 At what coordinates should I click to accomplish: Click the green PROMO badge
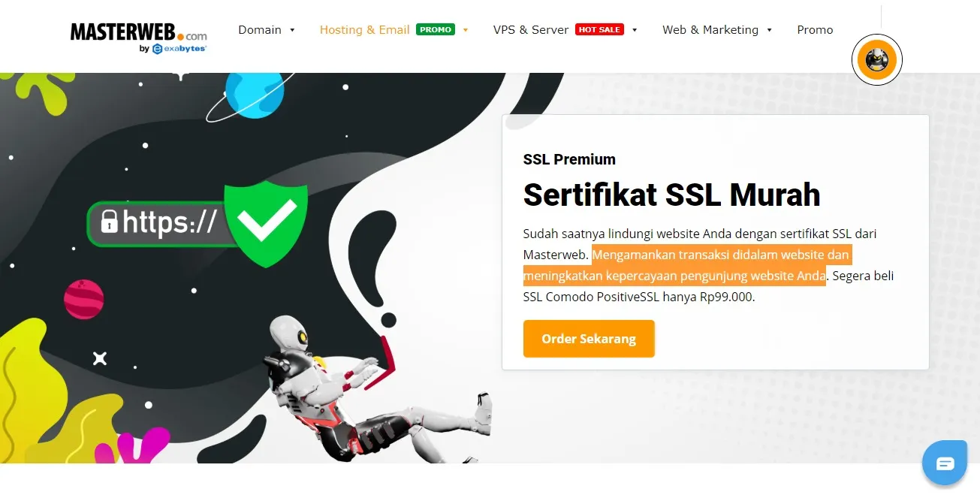(x=436, y=30)
